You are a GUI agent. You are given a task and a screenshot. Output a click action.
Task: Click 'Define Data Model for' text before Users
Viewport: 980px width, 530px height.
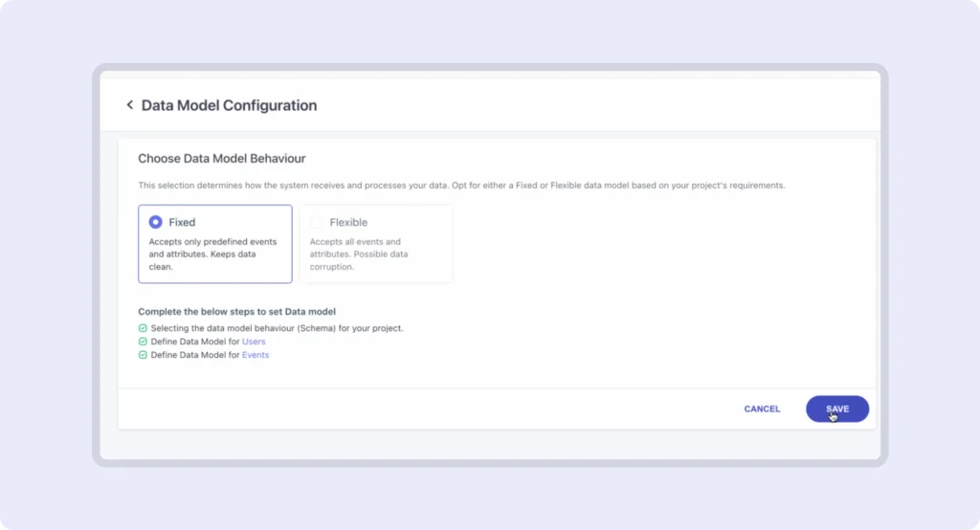pyautogui.click(x=194, y=342)
